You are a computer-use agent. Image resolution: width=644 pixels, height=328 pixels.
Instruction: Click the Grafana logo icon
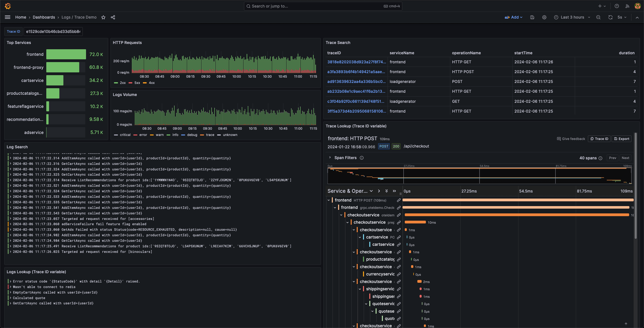[8, 6]
